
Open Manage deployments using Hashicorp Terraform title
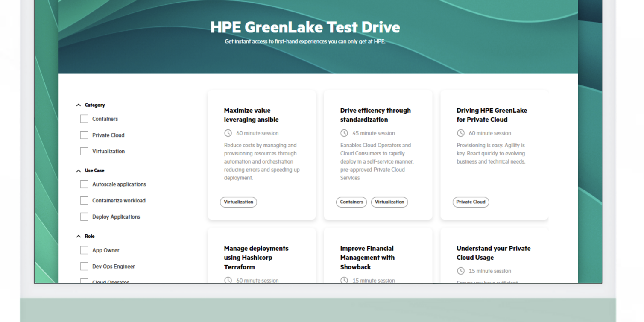tap(256, 258)
